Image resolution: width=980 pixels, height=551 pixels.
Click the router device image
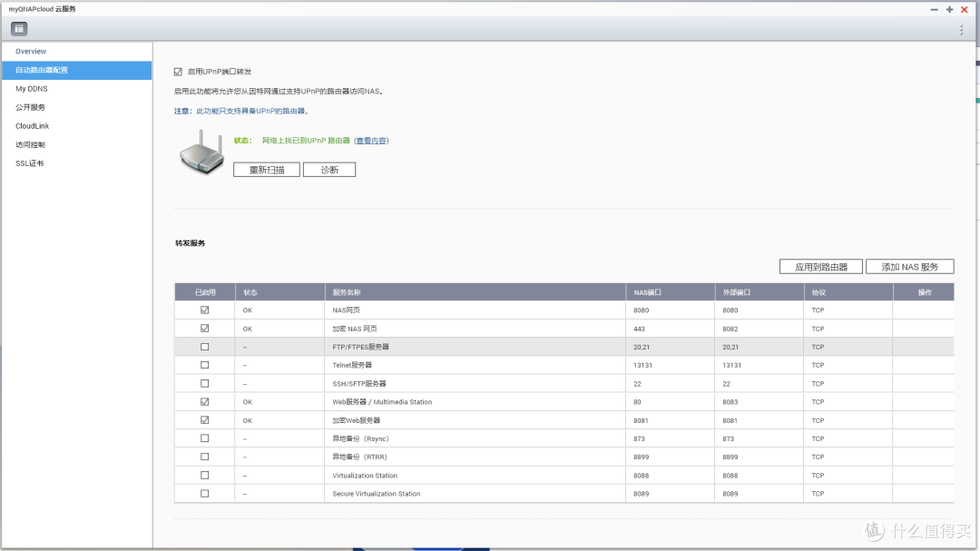201,151
